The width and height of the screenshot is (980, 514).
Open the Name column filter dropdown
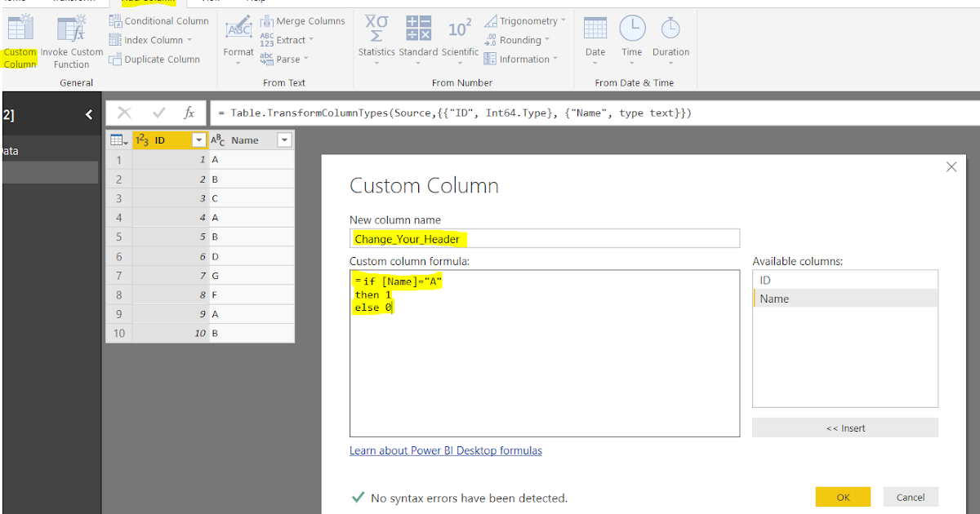(x=284, y=140)
